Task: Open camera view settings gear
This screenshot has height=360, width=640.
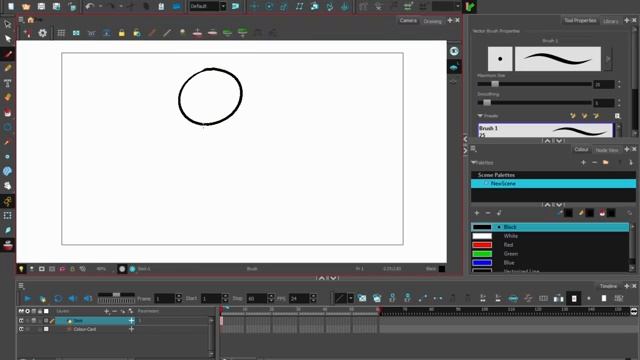Action: (x=42, y=33)
